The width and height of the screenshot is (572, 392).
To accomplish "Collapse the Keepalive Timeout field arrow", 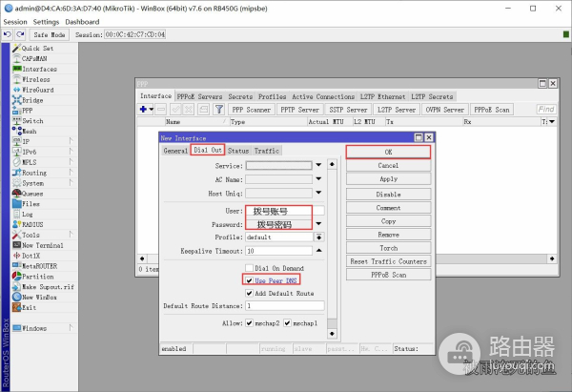I will (x=318, y=251).
